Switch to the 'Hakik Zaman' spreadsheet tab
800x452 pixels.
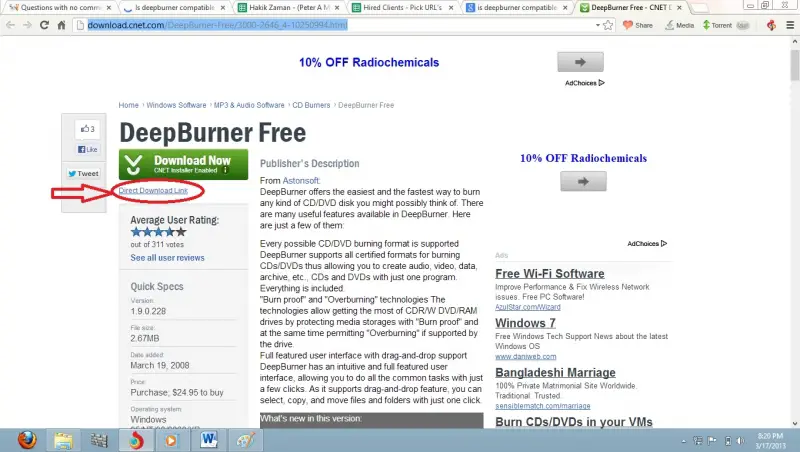tap(286, 8)
